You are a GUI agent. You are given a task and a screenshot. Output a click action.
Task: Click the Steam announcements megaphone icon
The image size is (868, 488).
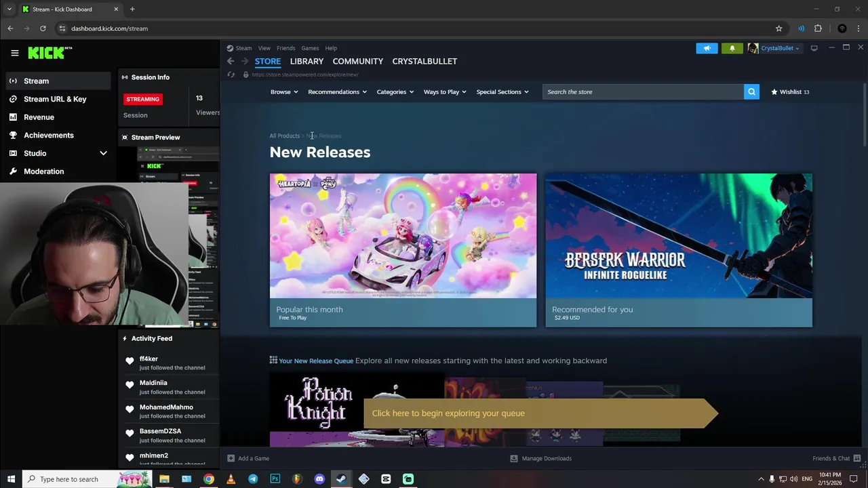click(x=707, y=48)
